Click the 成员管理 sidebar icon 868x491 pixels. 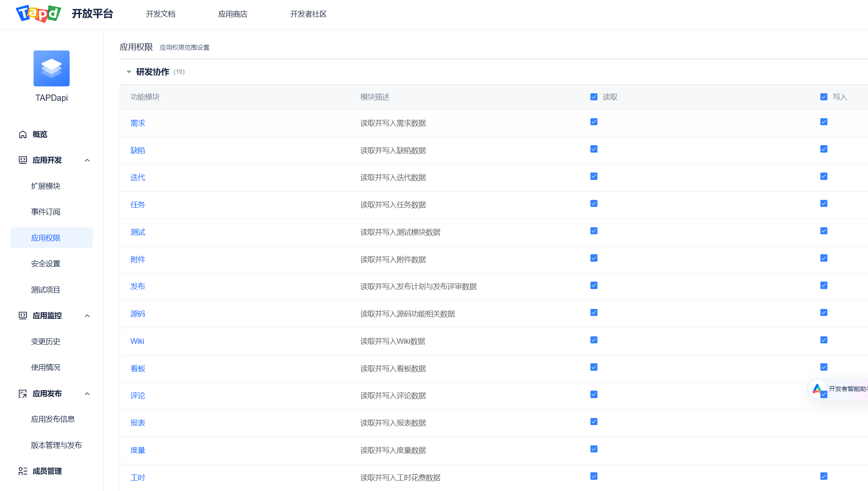[23, 471]
